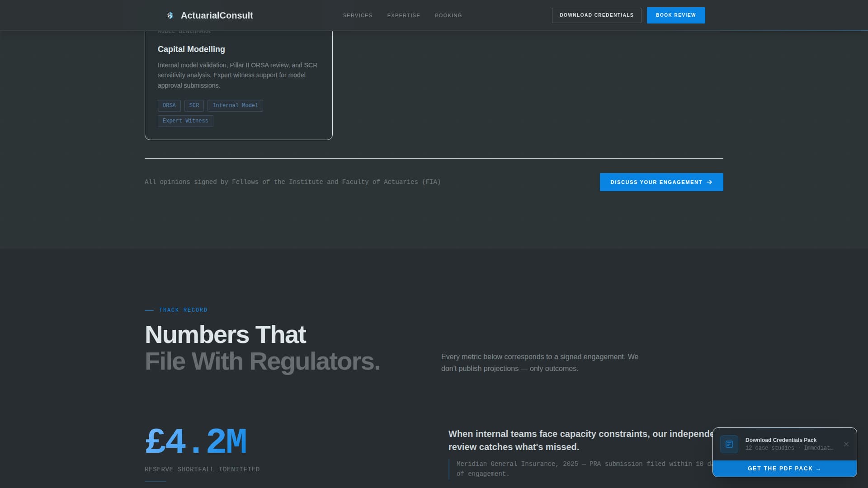The image size is (868, 488).
Task: Click the BOOK REVIEW button
Action: point(675,15)
